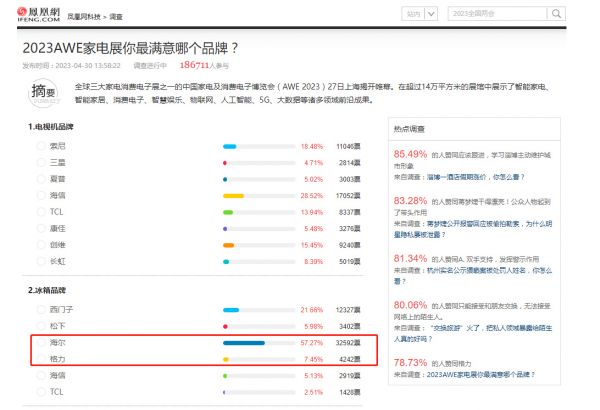Choose 夏普 in the TV brand list
Screen dimensions: 600x410
[x=41, y=179]
